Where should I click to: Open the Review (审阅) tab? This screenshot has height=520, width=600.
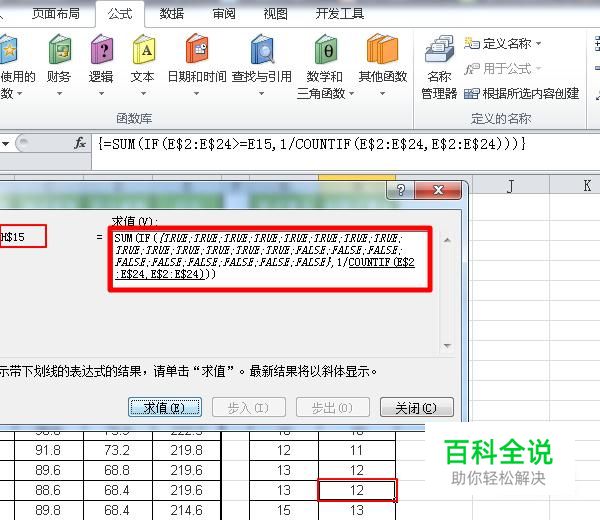(224, 14)
